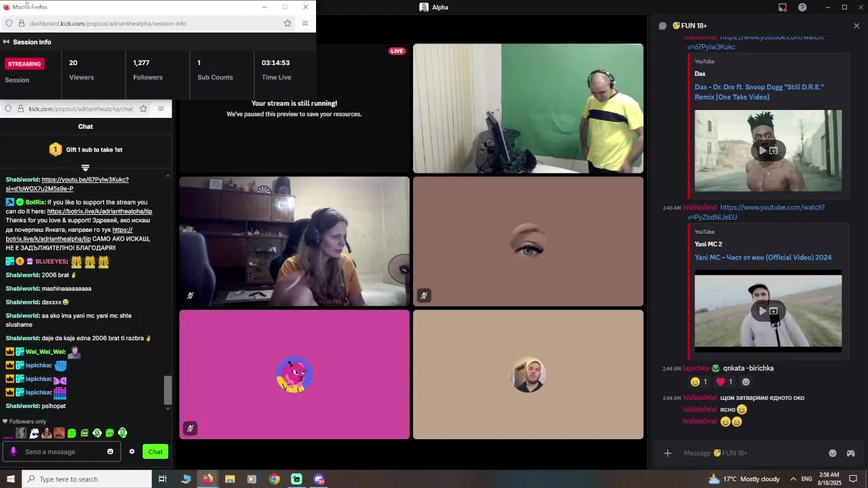Viewport: 868px width, 488px height.
Task: Open Kick chat settings gear
Action: point(132,451)
